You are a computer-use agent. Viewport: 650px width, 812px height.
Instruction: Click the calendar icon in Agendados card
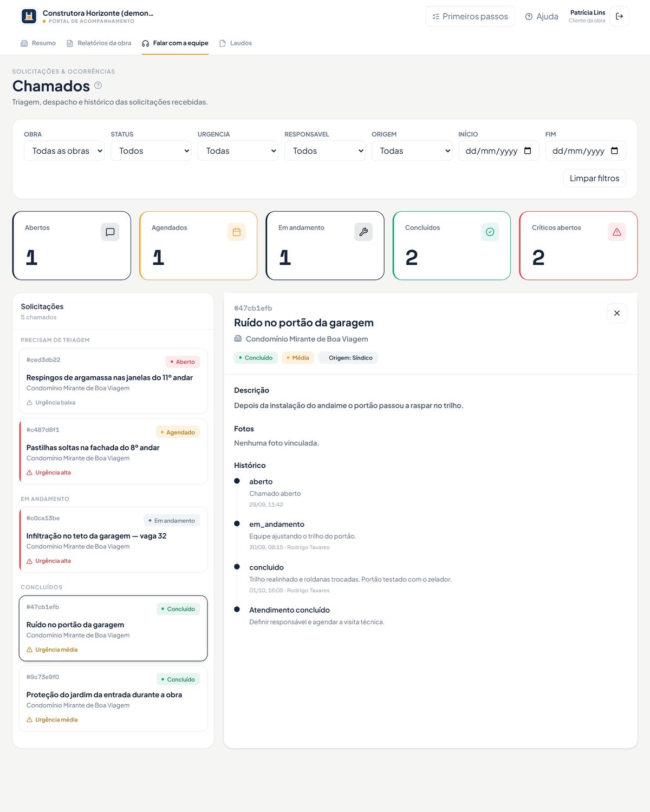point(237,232)
